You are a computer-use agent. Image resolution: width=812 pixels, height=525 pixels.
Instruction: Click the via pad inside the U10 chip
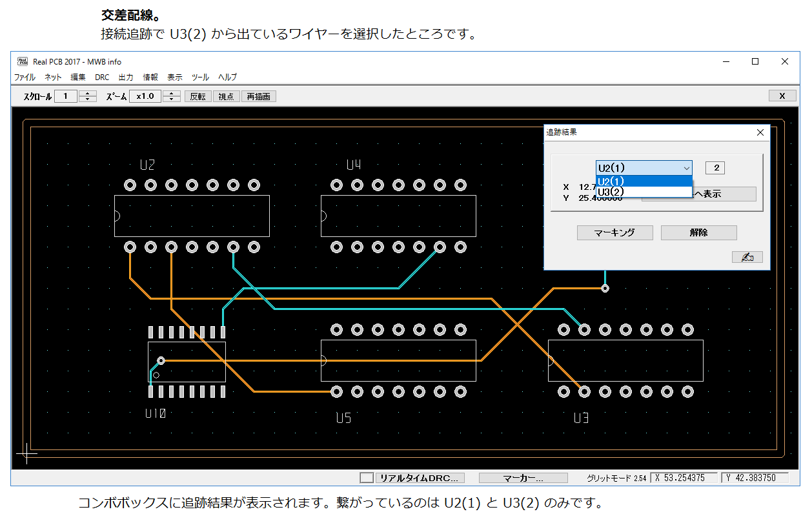point(161,360)
